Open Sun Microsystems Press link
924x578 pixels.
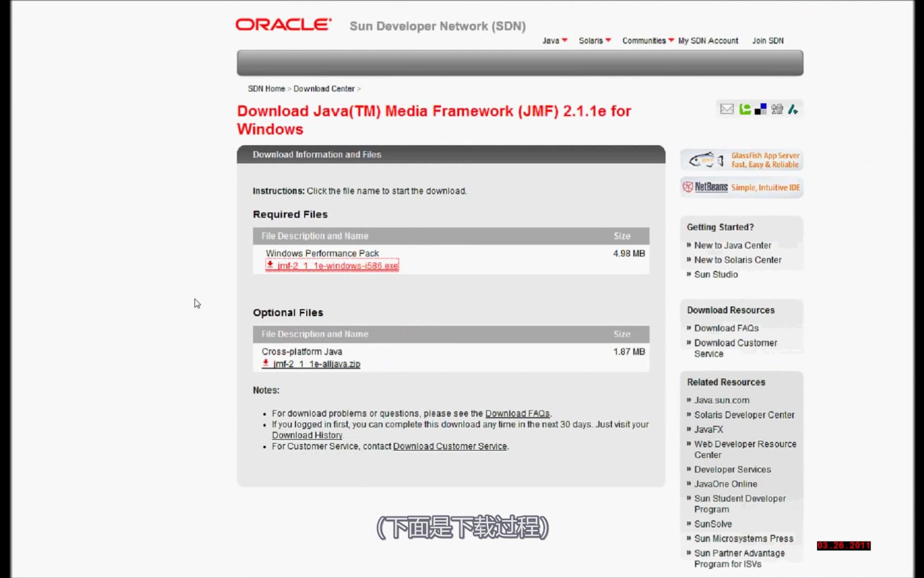(x=744, y=538)
